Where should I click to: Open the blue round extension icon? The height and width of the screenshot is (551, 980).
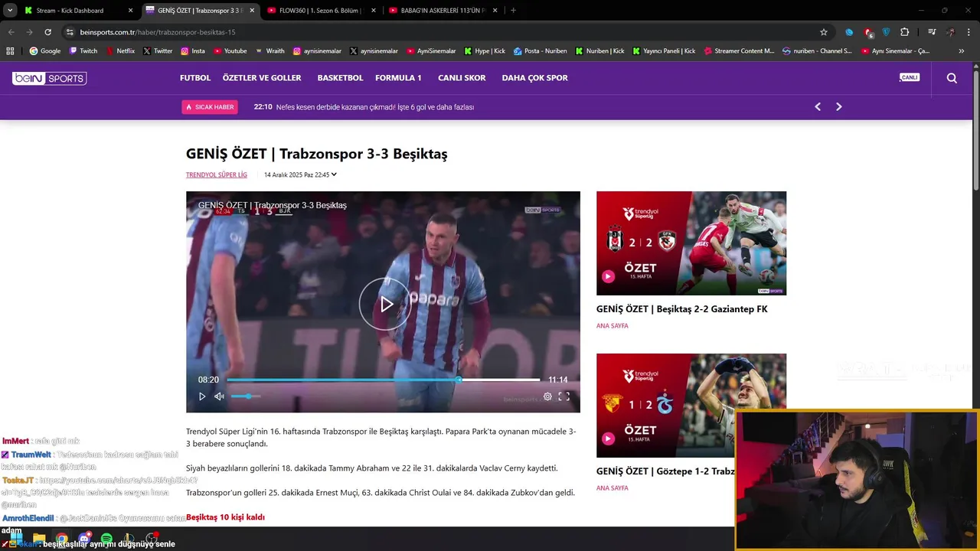pyautogui.click(x=849, y=32)
